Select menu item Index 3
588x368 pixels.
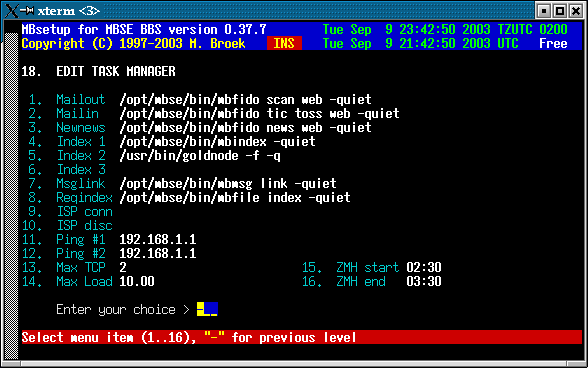click(67, 170)
